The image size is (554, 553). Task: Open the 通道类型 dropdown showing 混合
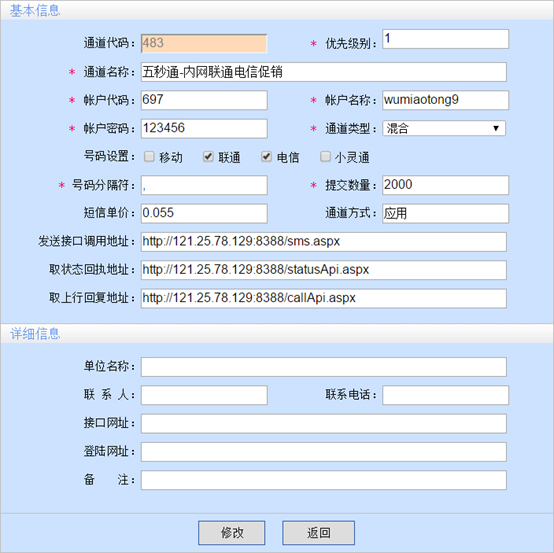click(x=444, y=128)
